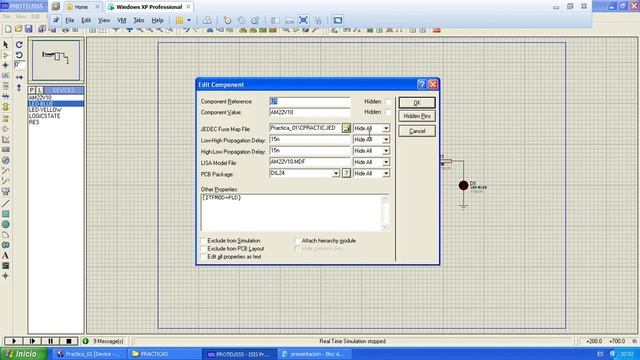Click the vertical mirror icon
Screen dimensions: 640x360
pos(19,87)
